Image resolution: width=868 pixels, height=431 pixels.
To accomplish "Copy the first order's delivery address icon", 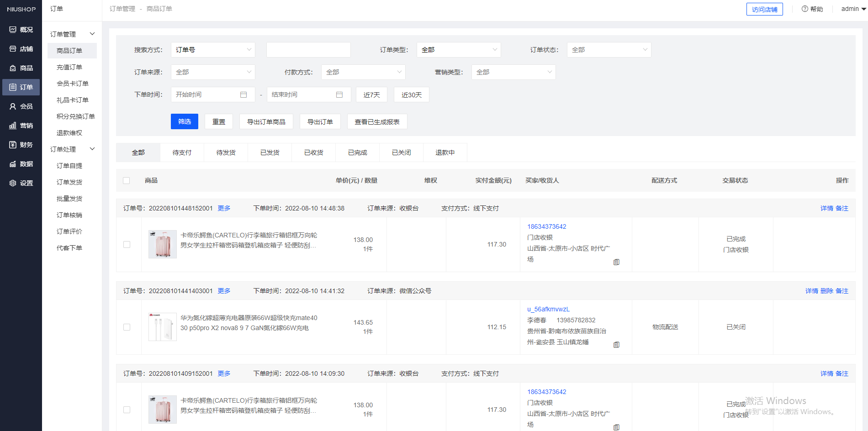I will tap(616, 262).
